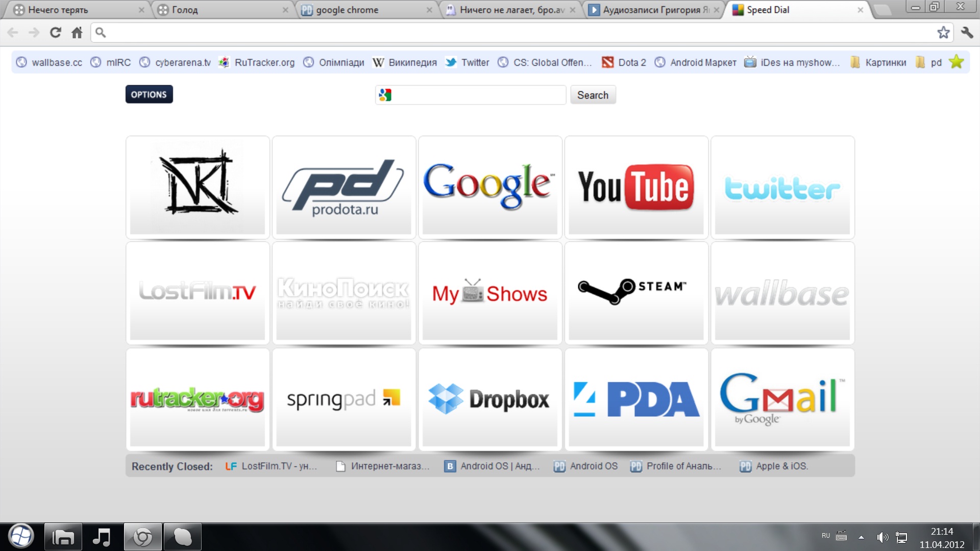
Task: Open the 4PDA speed dial tile
Action: [x=636, y=399]
